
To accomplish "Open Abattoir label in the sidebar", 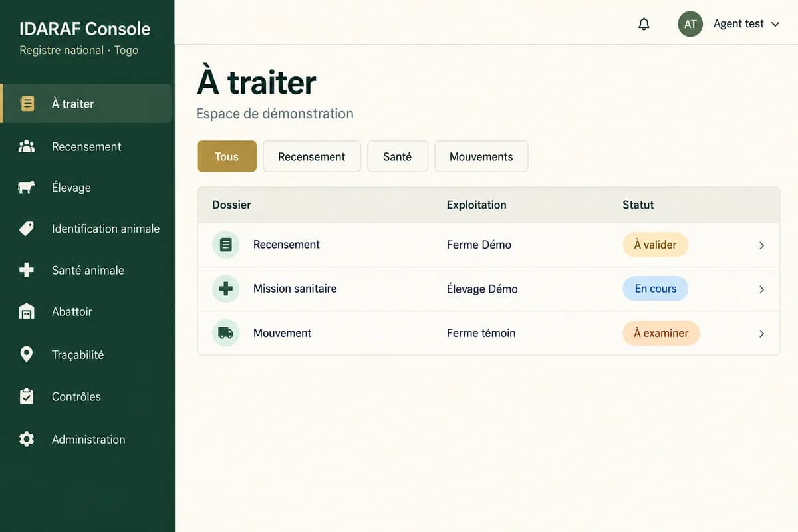I will [x=72, y=311].
